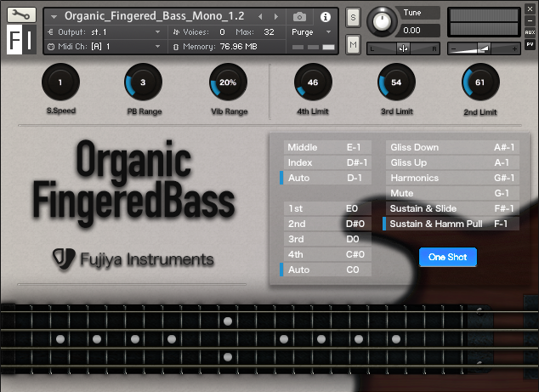Choose Gliss Up articulation
This screenshot has height=392, width=539.
pyautogui.click(x=452, y=162)
